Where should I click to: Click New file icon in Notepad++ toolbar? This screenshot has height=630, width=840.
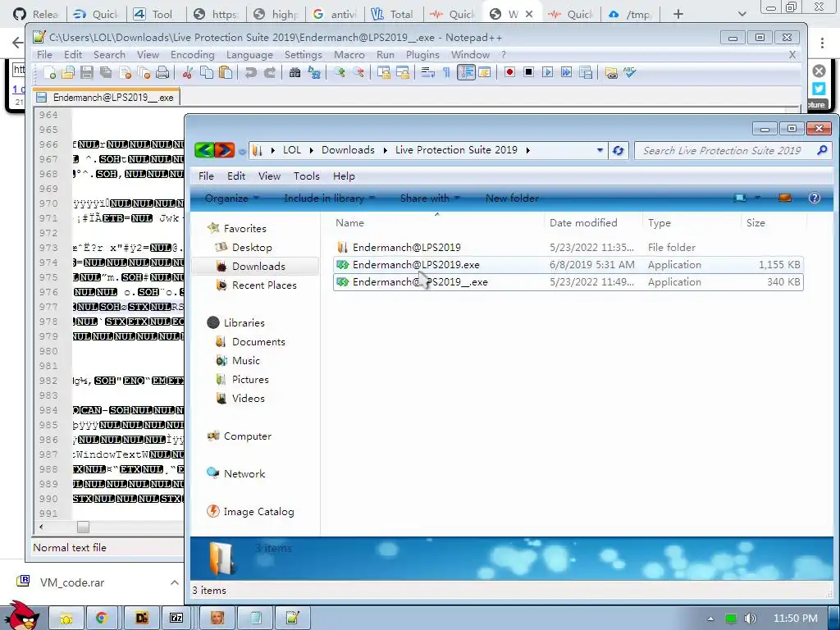coord(50,73)
